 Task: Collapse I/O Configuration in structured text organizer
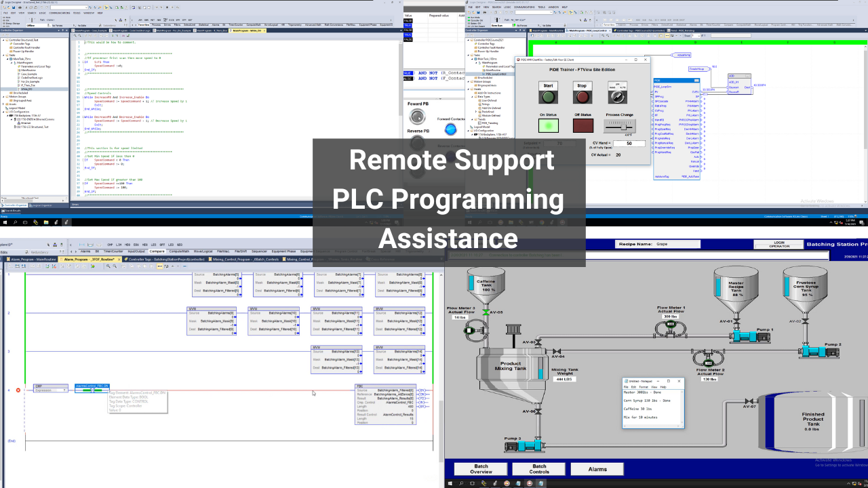4,111
